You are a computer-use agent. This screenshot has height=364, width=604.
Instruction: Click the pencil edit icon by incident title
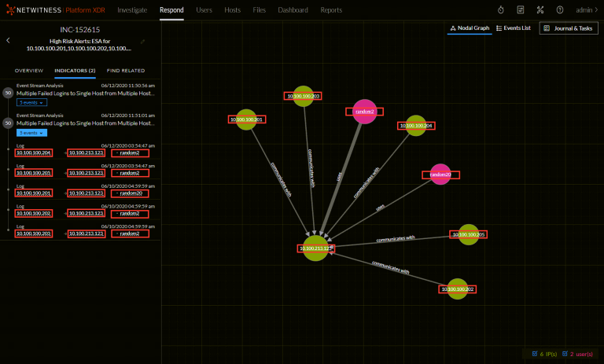(x=142, y=41)
